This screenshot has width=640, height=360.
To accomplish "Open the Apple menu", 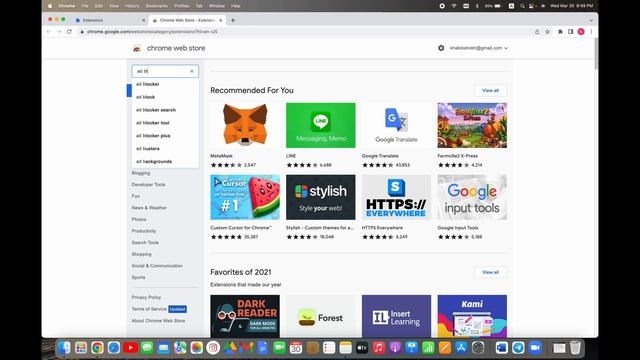I will 50,6.
